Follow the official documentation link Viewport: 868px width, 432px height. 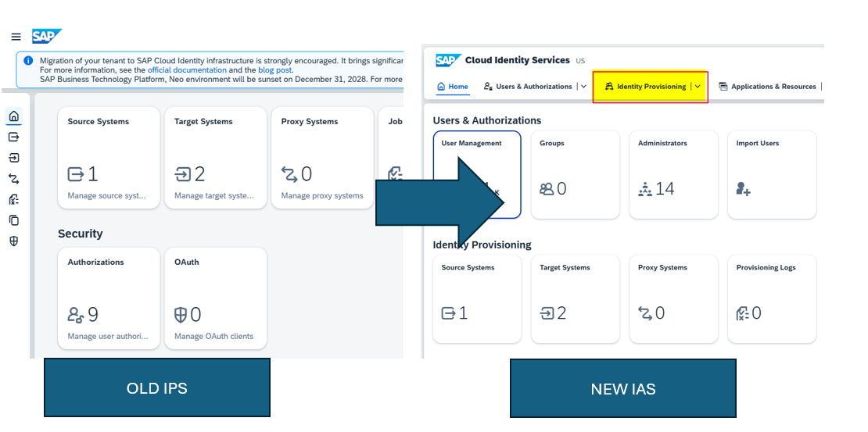click(x=187, y=70)
